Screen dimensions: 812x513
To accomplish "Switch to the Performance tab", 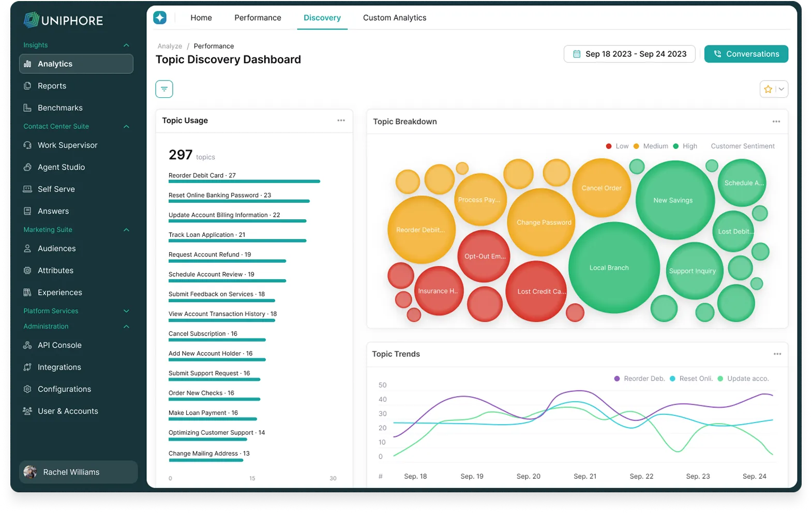I will click(x=258, y=18).
